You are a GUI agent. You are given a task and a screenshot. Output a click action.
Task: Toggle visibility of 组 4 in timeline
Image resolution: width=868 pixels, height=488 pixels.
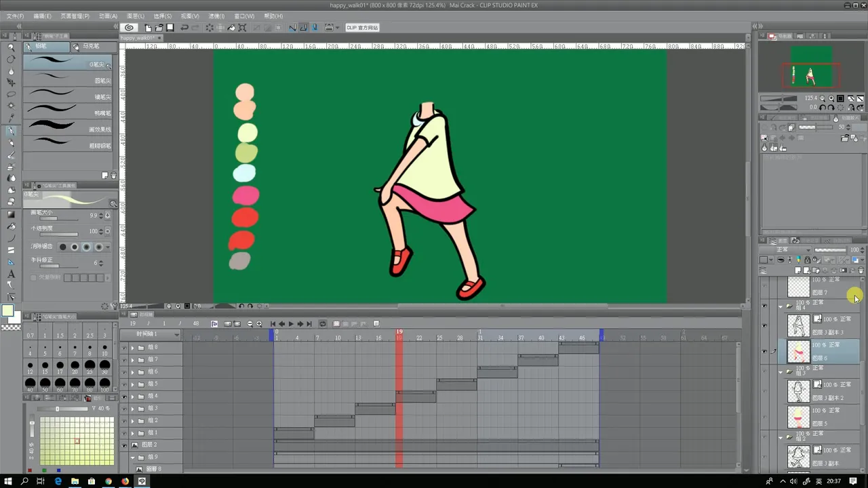(124, 396)
